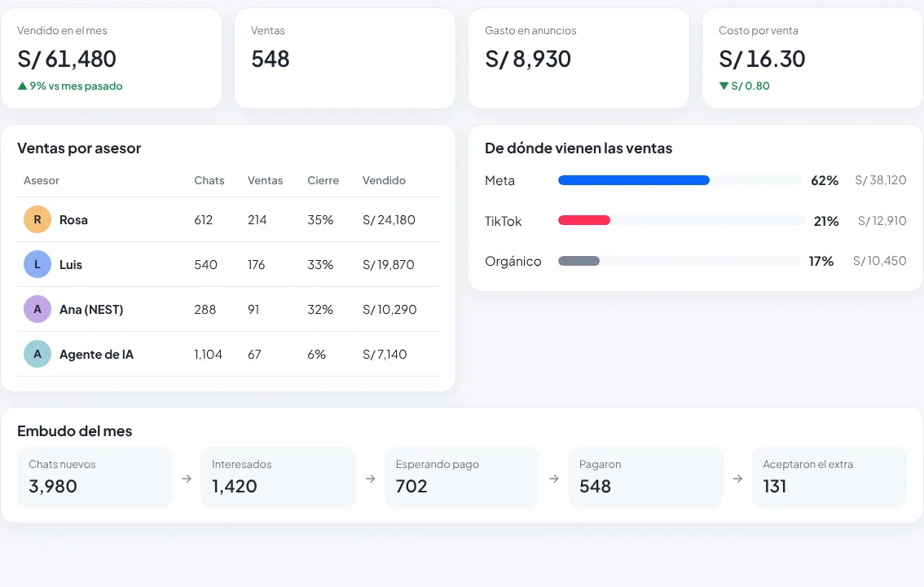Select the Ana (NEST) advisor name
This screenshot has width=924, height=587.
tap(91, 310)
